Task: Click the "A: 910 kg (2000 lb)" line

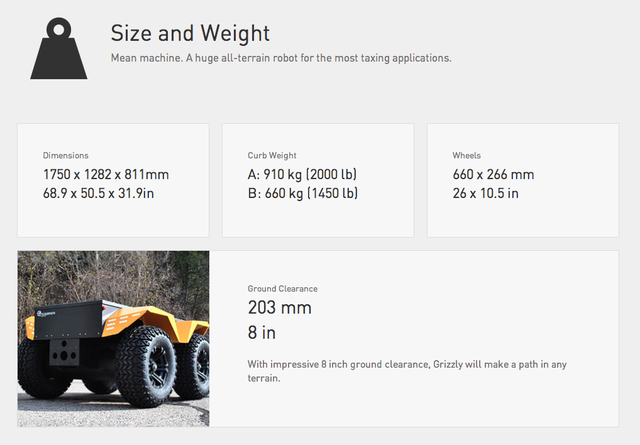Action: [302, 174]
